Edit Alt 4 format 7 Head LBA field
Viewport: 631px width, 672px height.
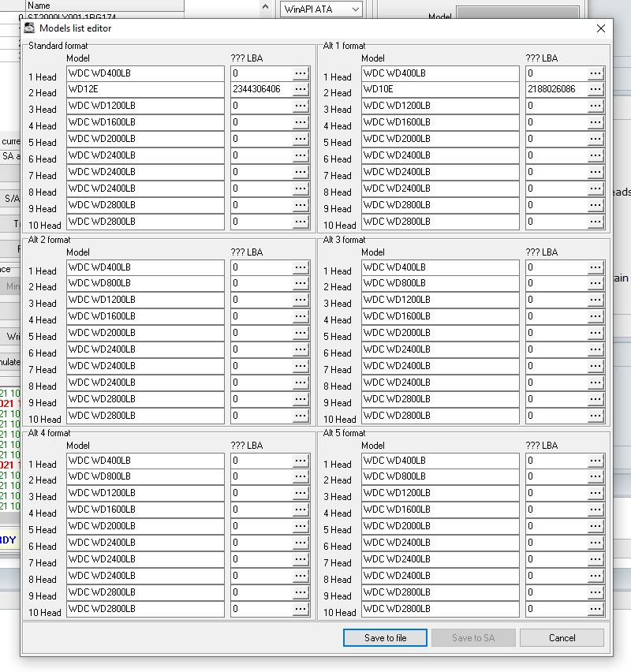[262, 559]
